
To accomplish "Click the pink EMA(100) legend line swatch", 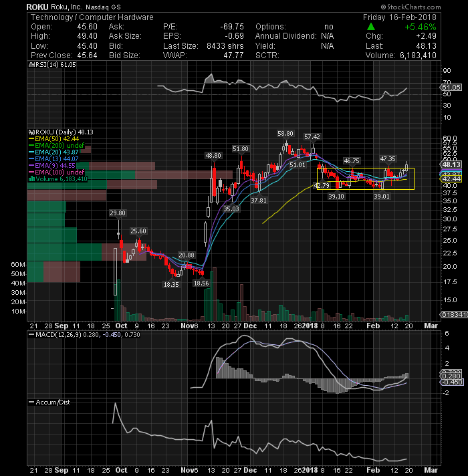I will 31,172.
